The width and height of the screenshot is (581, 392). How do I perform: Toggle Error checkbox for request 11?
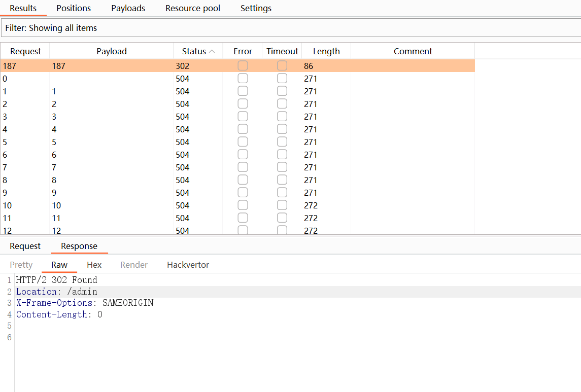click(x=243, y=218)
